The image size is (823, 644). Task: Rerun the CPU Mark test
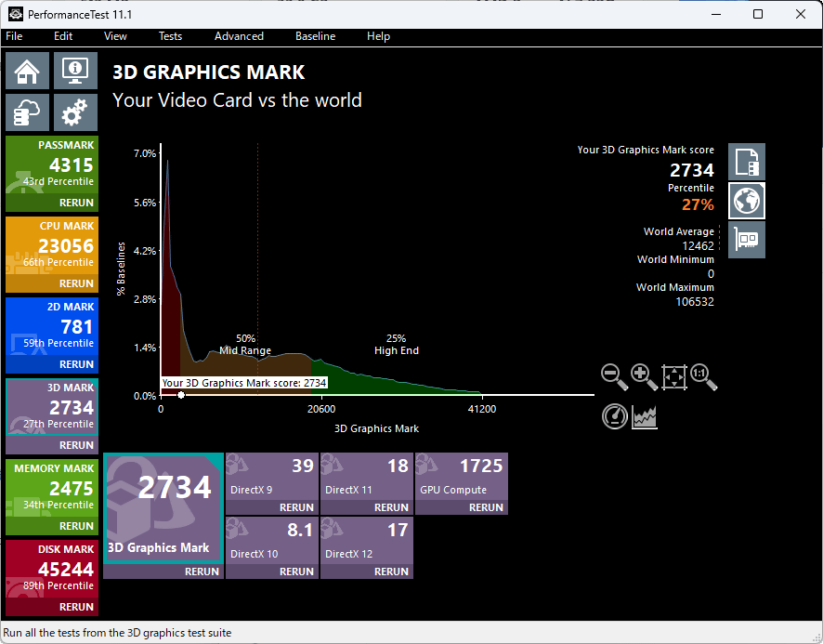click(76, 283)
